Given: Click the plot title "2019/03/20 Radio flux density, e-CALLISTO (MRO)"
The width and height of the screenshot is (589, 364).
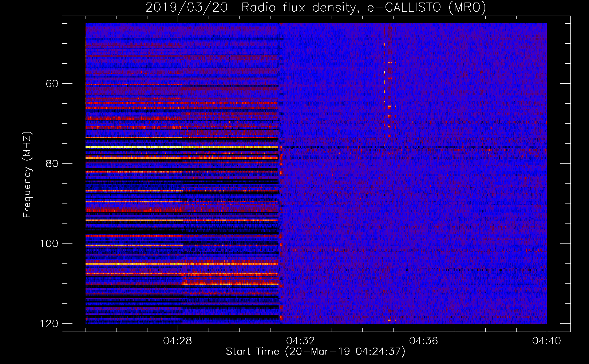Looking at the screenshot, I should [316, 8].
